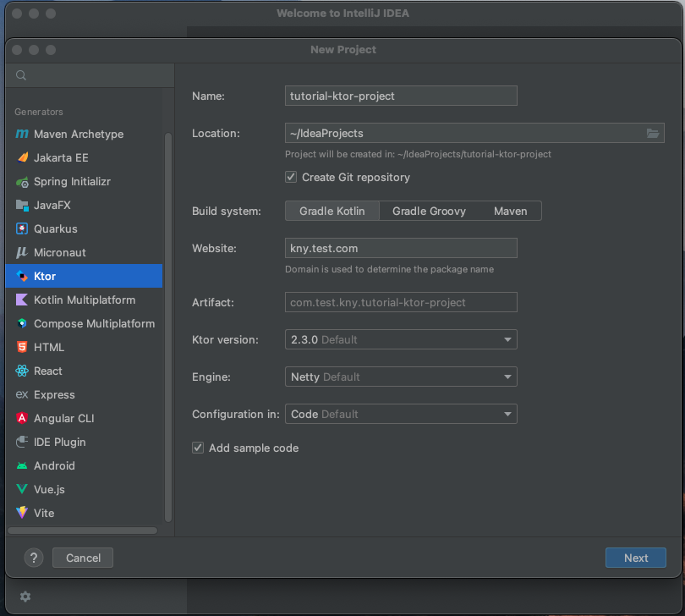Open the Configuration in dropdown
685x616 pixels.
[x=401, y=414]
